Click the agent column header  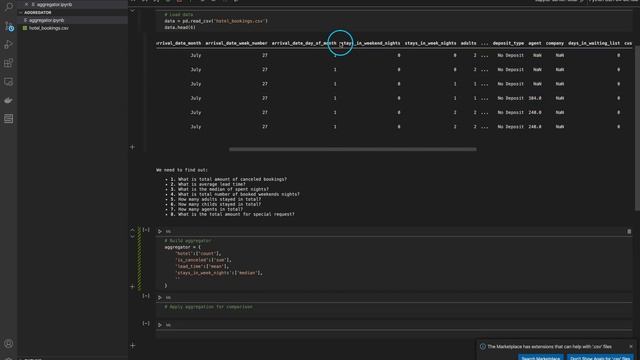click(535, 43)
